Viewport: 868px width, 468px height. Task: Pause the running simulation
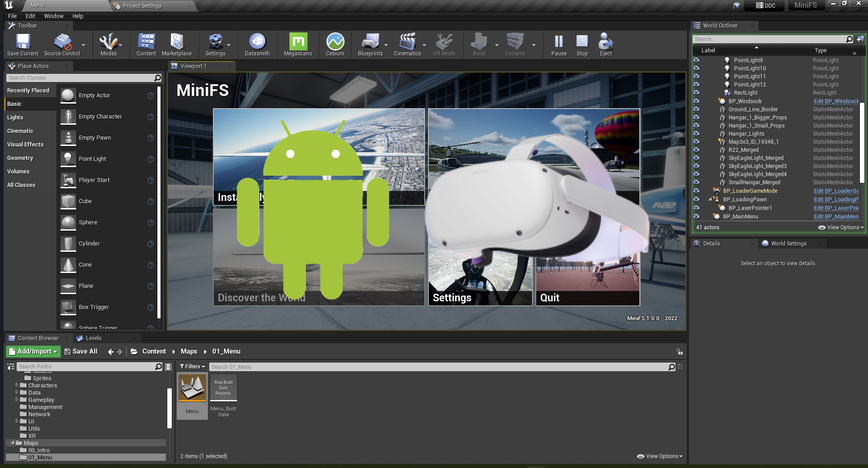(x=559, y=44)
